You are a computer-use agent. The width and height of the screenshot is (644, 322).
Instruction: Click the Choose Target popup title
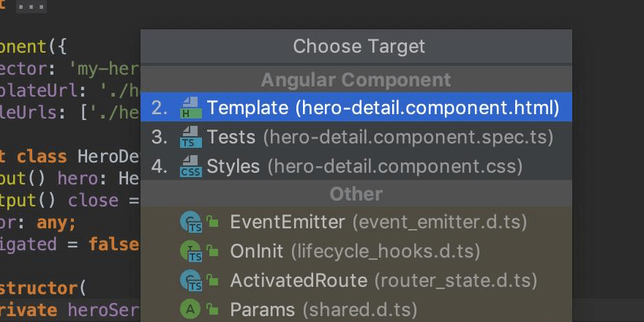(x=359, y=47)
